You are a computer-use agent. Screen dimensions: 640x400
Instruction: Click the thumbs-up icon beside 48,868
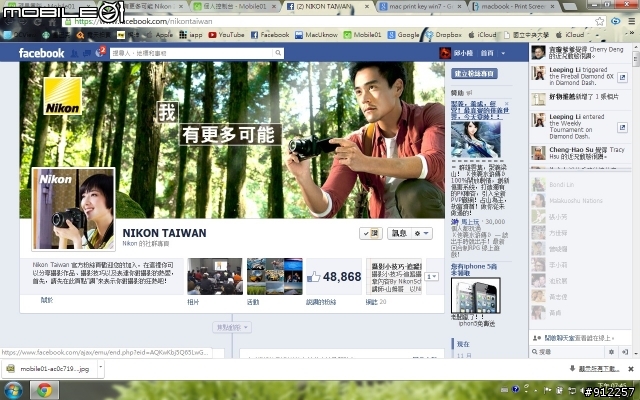click(x=313, y=277)
